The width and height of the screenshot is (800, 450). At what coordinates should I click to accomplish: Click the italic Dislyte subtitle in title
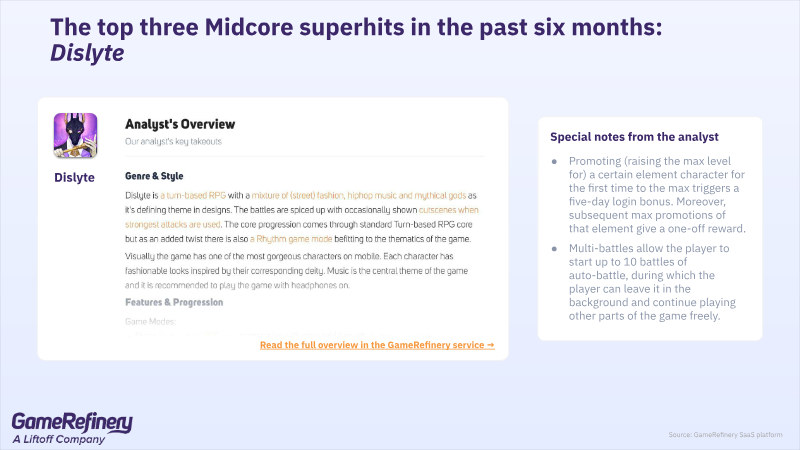coord(87,53)
